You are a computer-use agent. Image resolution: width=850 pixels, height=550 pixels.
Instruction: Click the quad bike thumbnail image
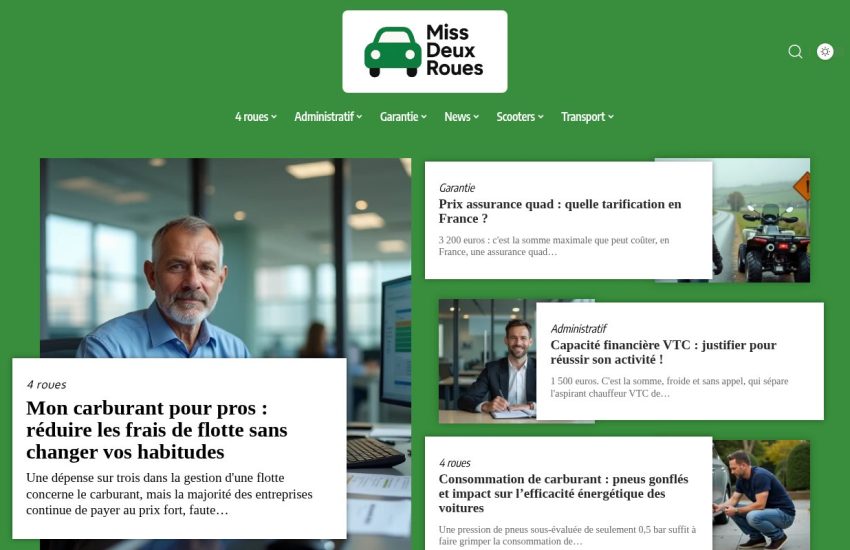coord(762,220)
